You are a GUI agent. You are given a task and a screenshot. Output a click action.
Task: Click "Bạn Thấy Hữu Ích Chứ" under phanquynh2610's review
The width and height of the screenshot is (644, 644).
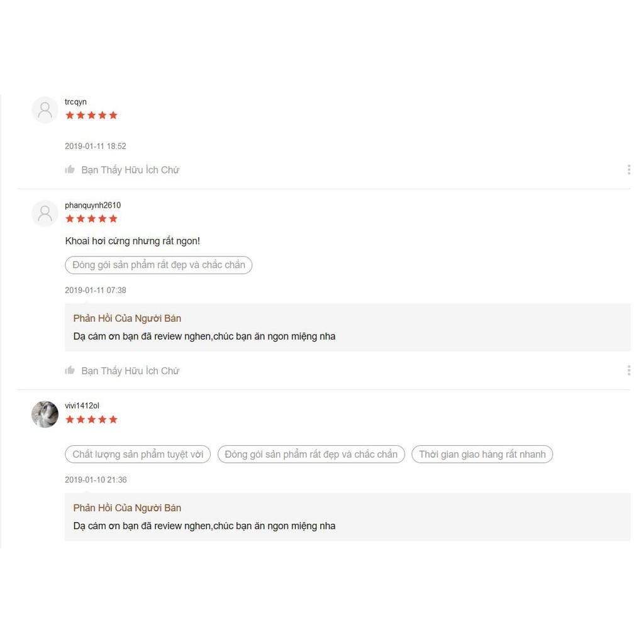tap(130, 370)
